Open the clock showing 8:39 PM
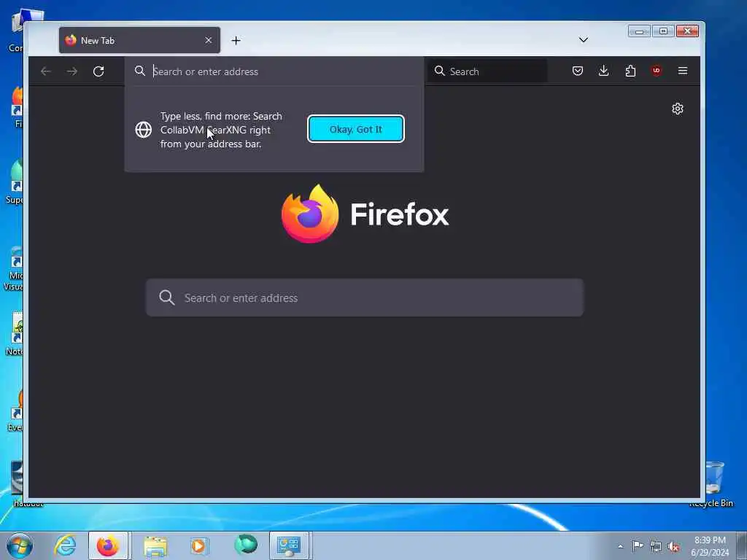747x560 pixels. pos(710,546)
